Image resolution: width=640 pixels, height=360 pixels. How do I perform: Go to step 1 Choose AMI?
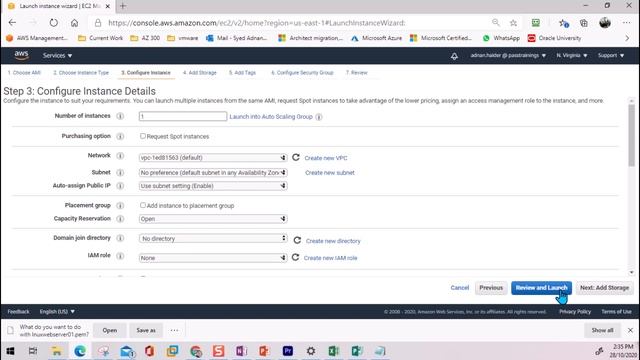[x=24, y=73]
